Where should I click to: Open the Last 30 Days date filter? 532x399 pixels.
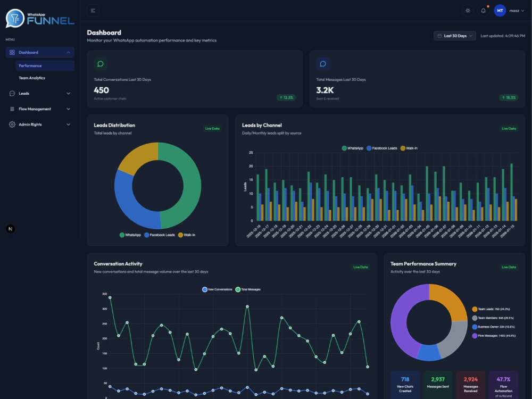point(455,36)
